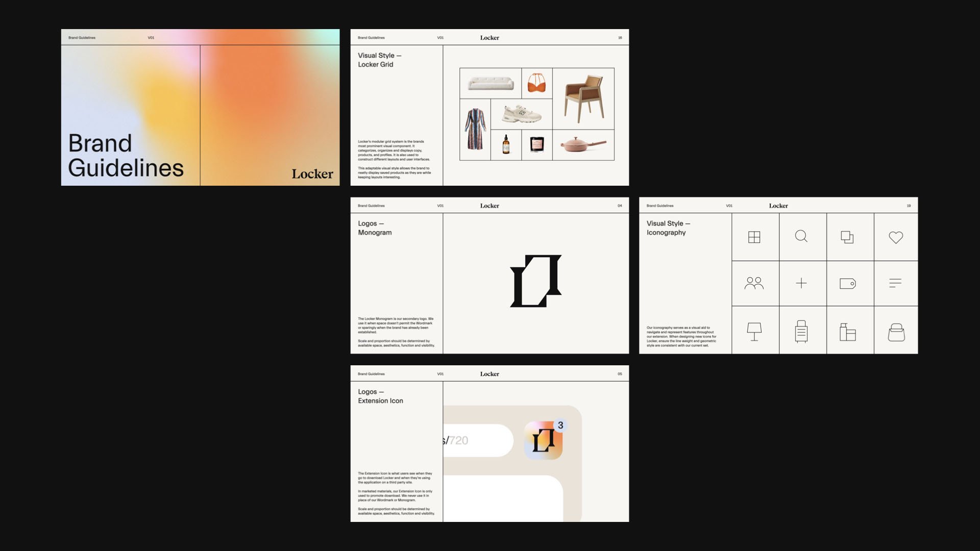Click the text lines list icon

(x=895, y=283)
